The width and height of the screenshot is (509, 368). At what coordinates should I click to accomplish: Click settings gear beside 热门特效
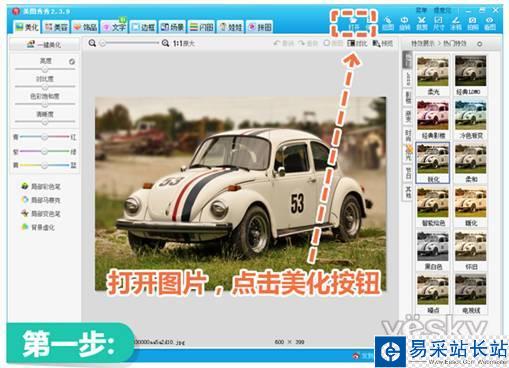click(x=479, y=44)
